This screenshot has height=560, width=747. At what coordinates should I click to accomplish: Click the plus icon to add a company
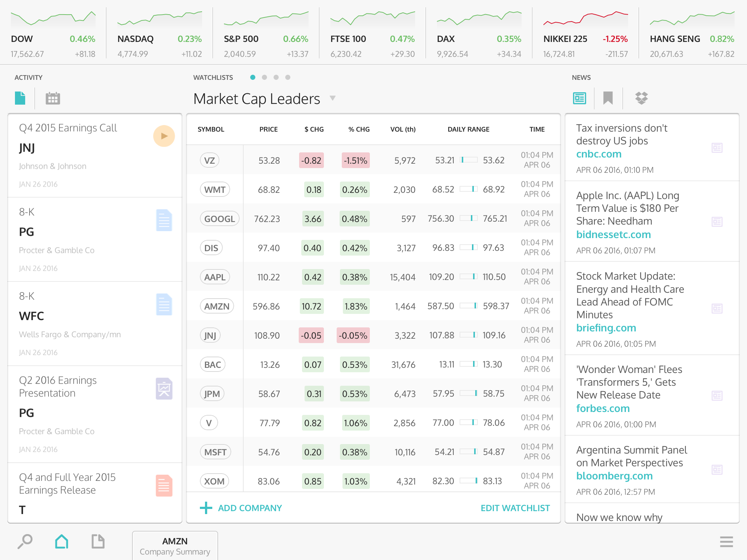coord(206,508)
